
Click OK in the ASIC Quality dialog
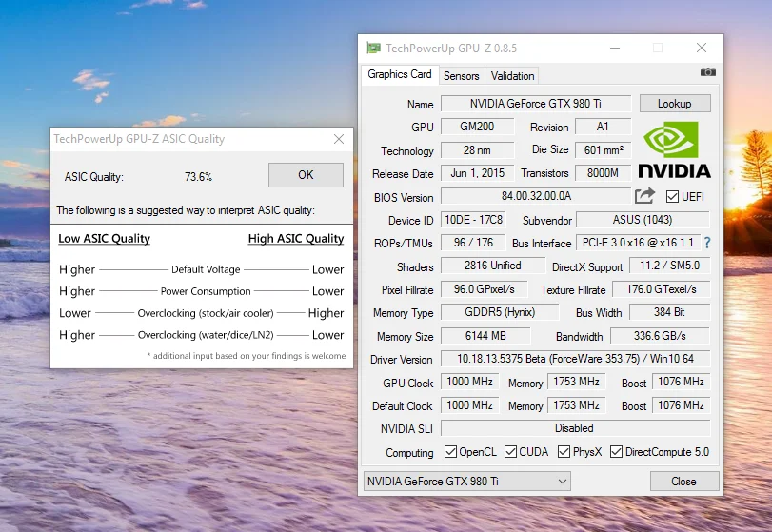(x=306, y=175)
